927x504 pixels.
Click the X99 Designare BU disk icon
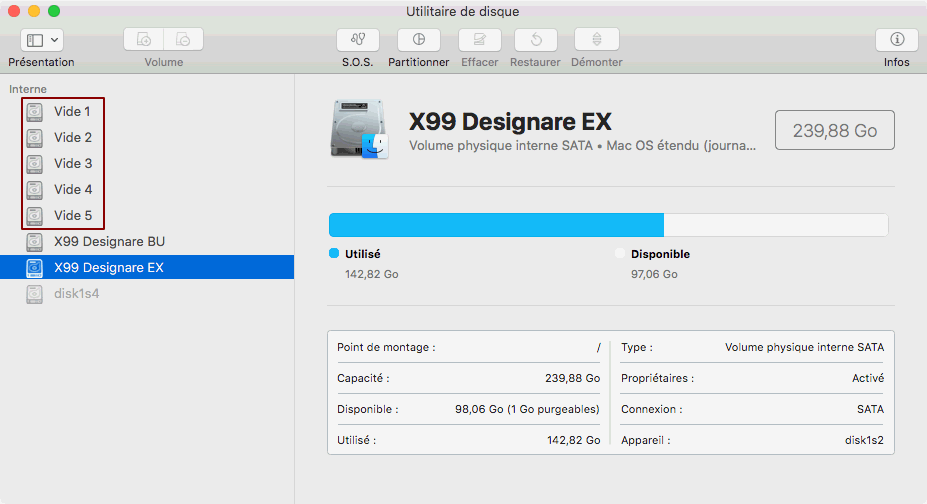tap(35, 241)
